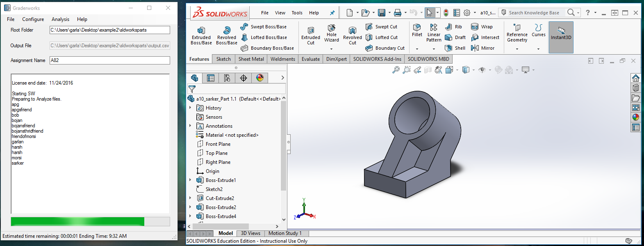Expand the Annotations tree node
Image resolution: width=644 pixels, height=246 pixels.
pos(190,126)
